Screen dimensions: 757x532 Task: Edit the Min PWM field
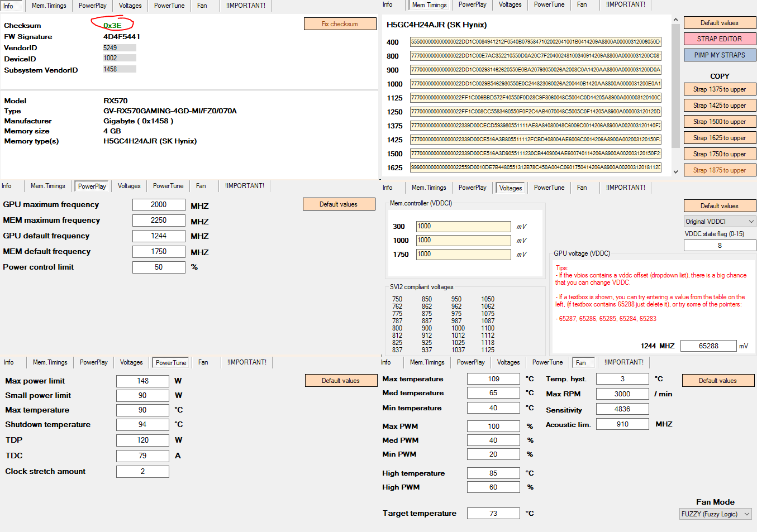tap(493, 454)
